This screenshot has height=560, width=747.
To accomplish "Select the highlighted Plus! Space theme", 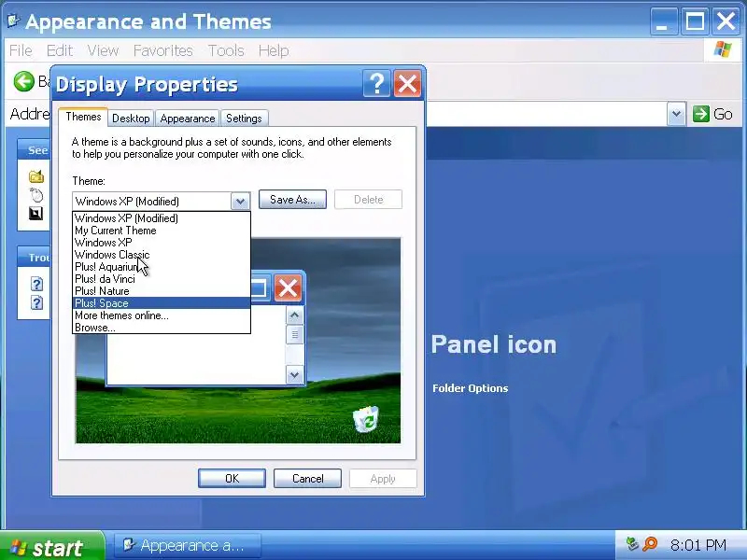I will (162, 303).
